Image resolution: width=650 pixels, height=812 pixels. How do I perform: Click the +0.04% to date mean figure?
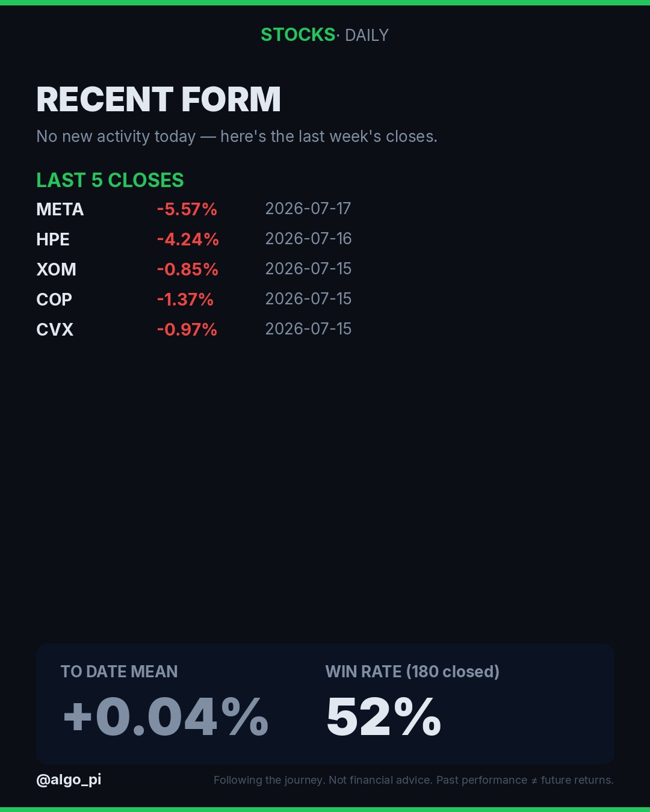[x=166, y=716]
